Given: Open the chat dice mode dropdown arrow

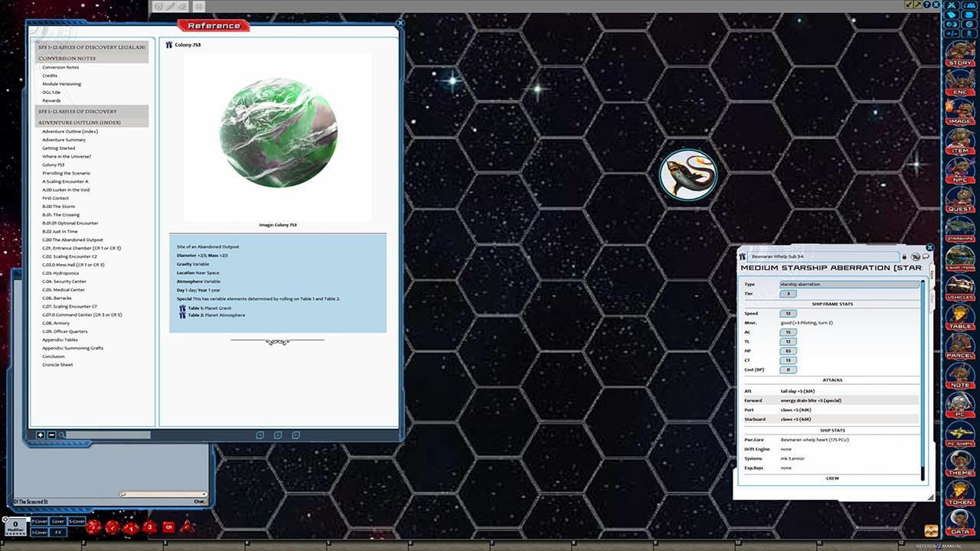Looking at the screenshot, I should tap(204, 494).
